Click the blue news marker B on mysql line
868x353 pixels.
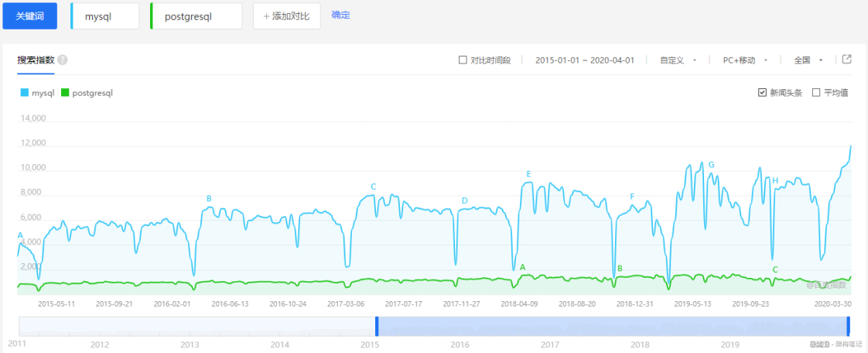[x=209, y=198]
